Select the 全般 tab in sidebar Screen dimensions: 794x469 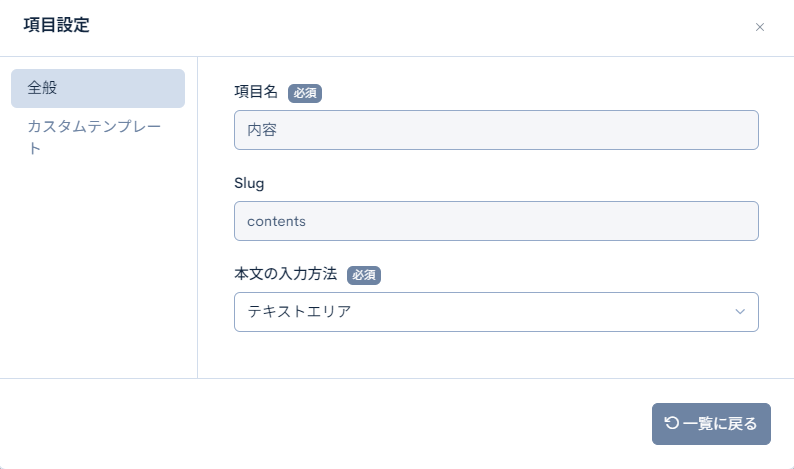pos(97,88)
